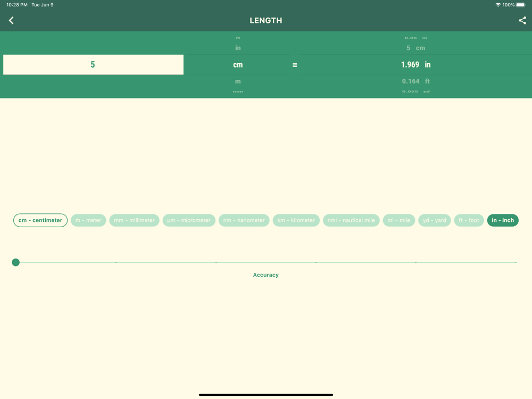Screen dimensions: 532x399
Task: Select the km - kilometer unit chip
Action: [x=296, y=220]
